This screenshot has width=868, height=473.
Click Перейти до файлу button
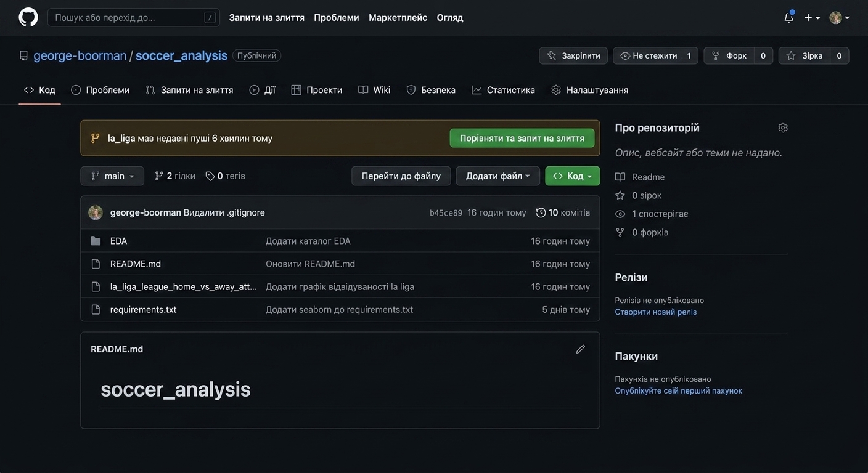tap(401, 176)
